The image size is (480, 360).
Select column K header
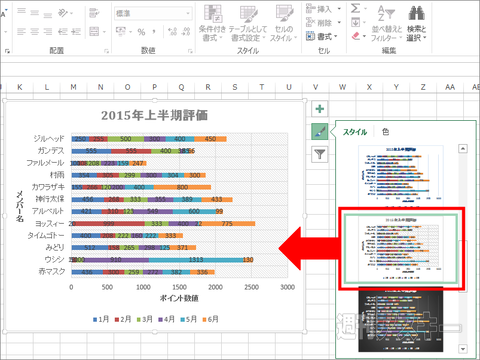(20, 87)
